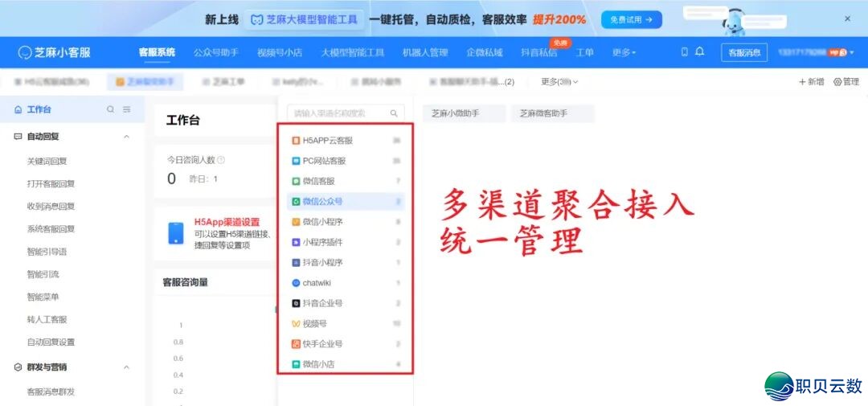Screen dimensions: 868x406
Task: Open 转人工客服 menu item
Action: [x=47, y=320]
